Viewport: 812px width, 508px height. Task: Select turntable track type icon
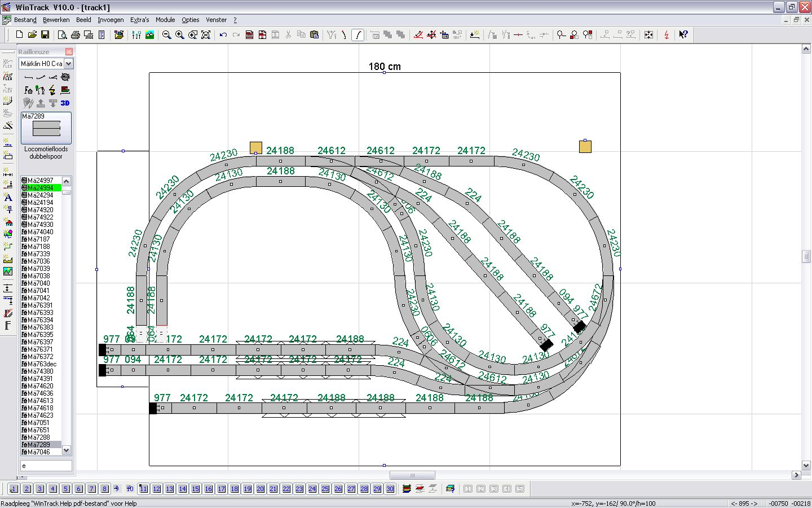65,77
